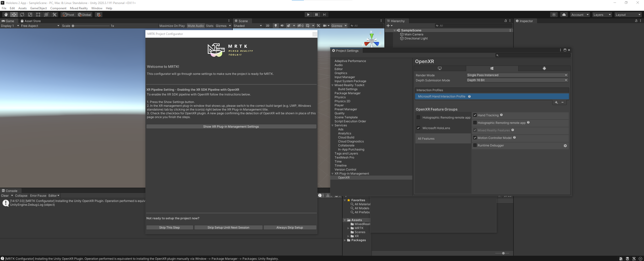Start Play mode
This screenshot has height=261, width=644.
point(308,15)
